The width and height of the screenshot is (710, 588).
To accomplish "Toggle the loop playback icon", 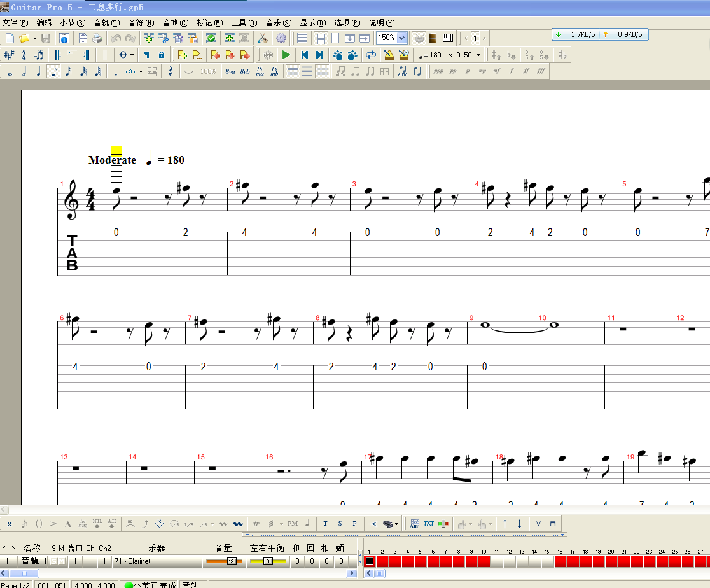I will [371, 55].
